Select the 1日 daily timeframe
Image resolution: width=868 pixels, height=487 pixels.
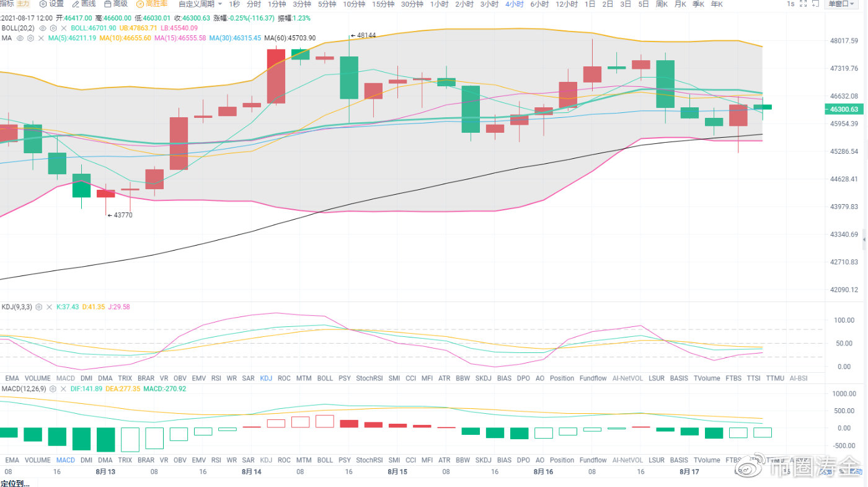point(590,4)
